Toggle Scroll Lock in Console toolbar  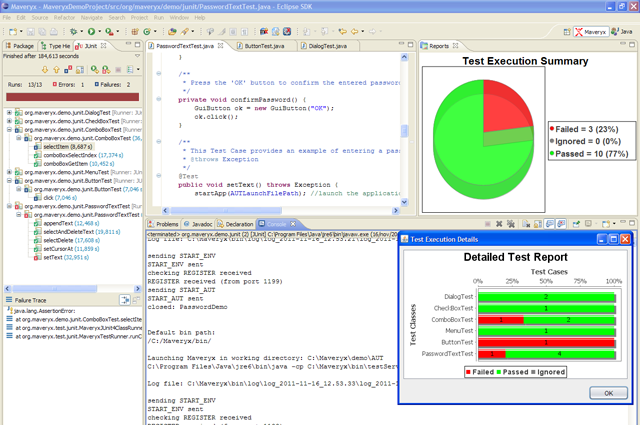pyautogui.click(x=538, y=224)
